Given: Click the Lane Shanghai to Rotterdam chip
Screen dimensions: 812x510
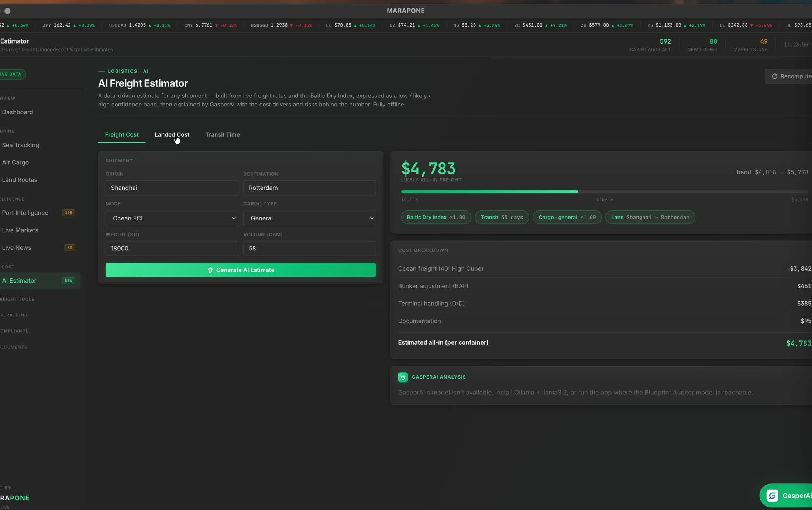Looking at the screenshot, I should (x=650, y=217).
